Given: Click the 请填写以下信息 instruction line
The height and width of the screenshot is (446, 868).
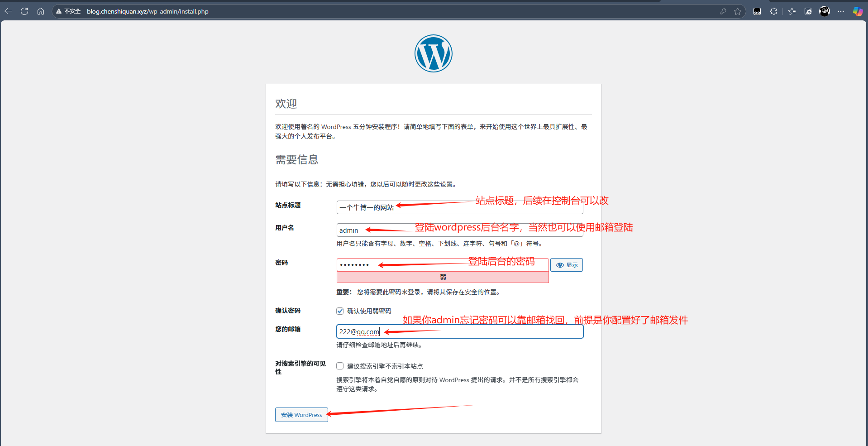Looking at the screenshot, I should pyautogui.click(x=367, y=184).
